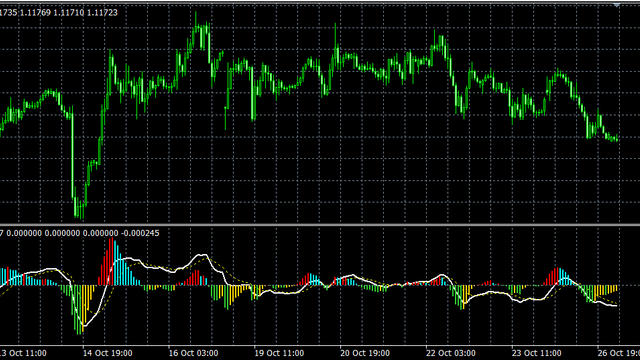Click the 19 Oct 11:00 time label
Viewport: 640px width, 360px height.
click(279, 353)
